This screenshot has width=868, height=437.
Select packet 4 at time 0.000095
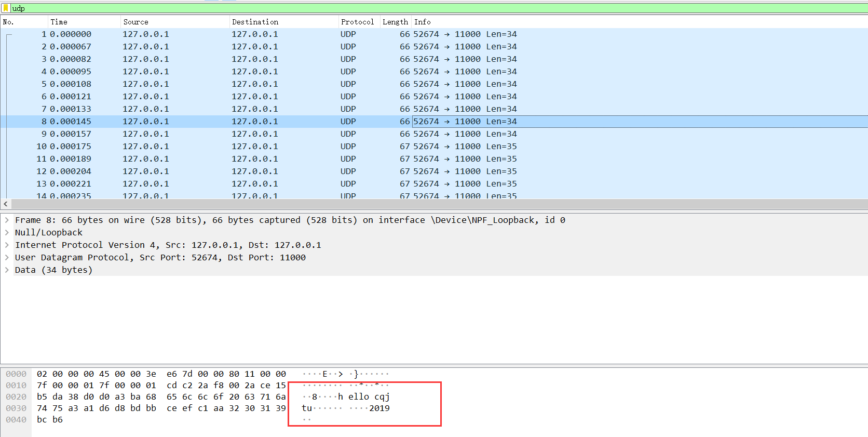click(x=434, y=72)
